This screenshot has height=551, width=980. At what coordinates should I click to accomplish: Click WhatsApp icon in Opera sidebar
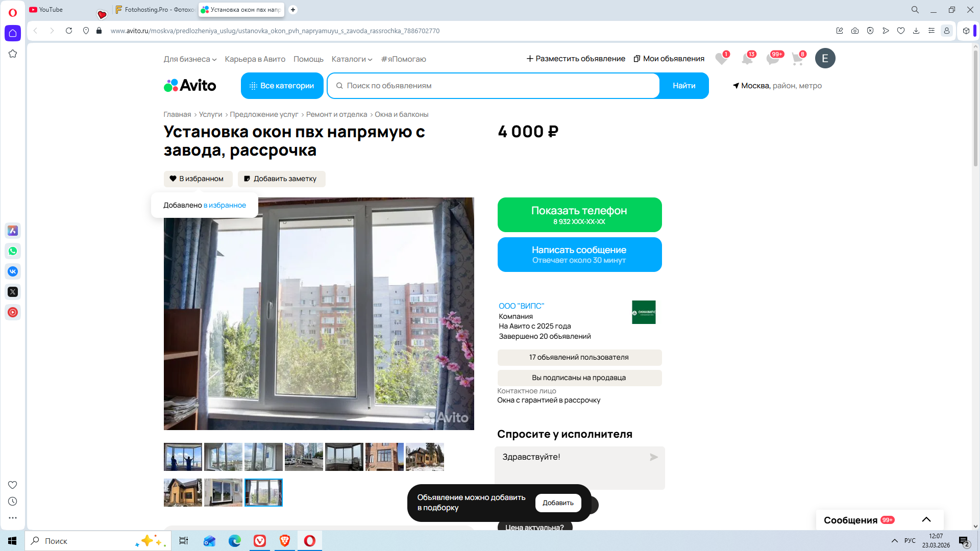click(x=13, y=251)
